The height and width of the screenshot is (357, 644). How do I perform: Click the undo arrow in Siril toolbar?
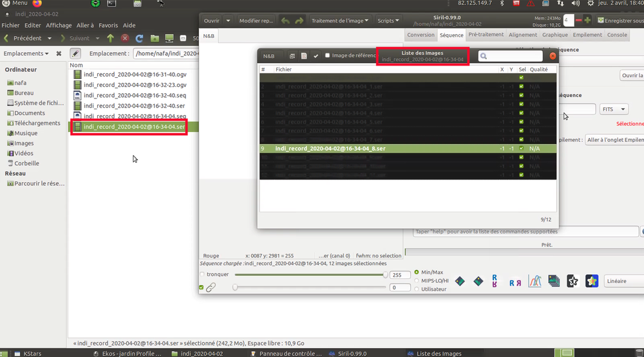[285, 21]
